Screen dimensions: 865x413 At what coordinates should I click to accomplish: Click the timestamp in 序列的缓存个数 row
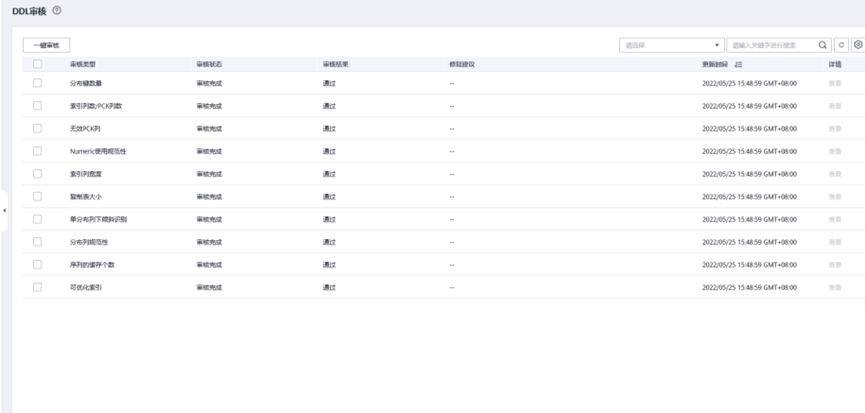point(749,265)
